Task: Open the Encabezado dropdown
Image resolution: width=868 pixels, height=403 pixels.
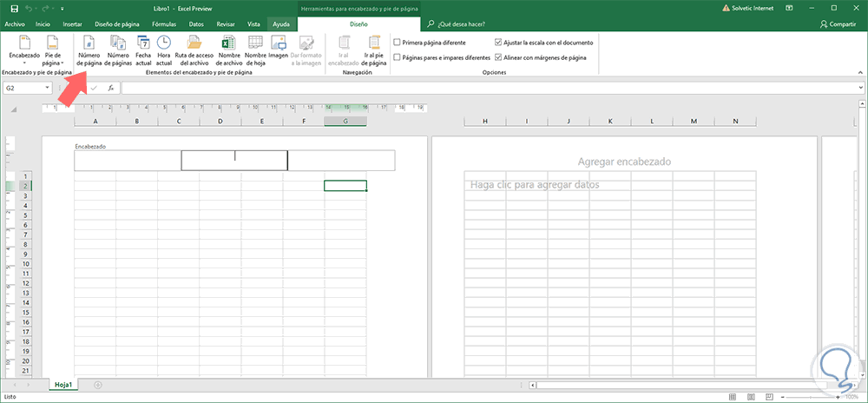Action: tap(24, 50)
